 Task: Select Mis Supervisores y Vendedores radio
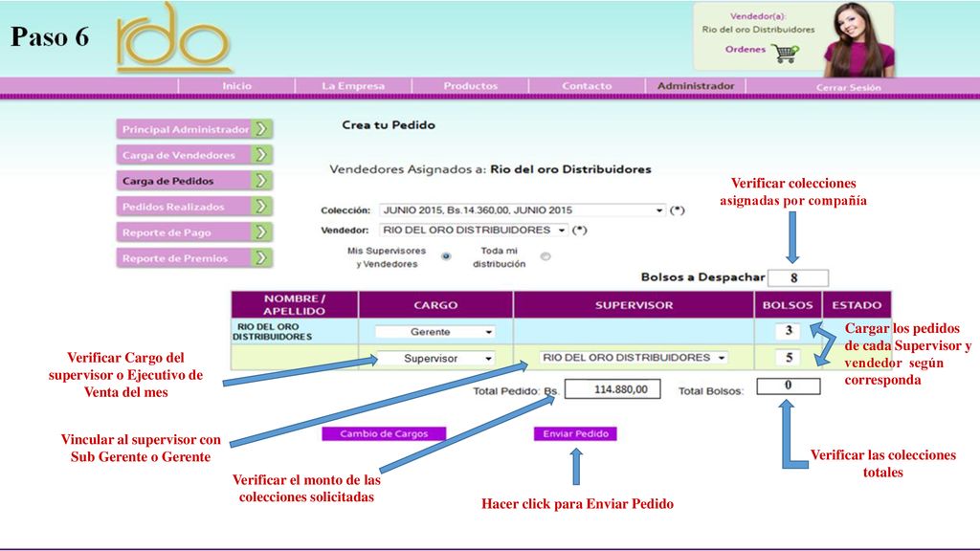click(x=446, y=256)
